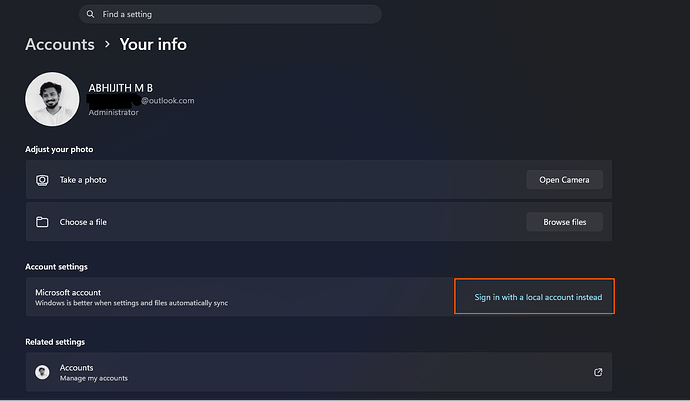Open Camera to take a photo
690x401 pixels.
point(565,180)
